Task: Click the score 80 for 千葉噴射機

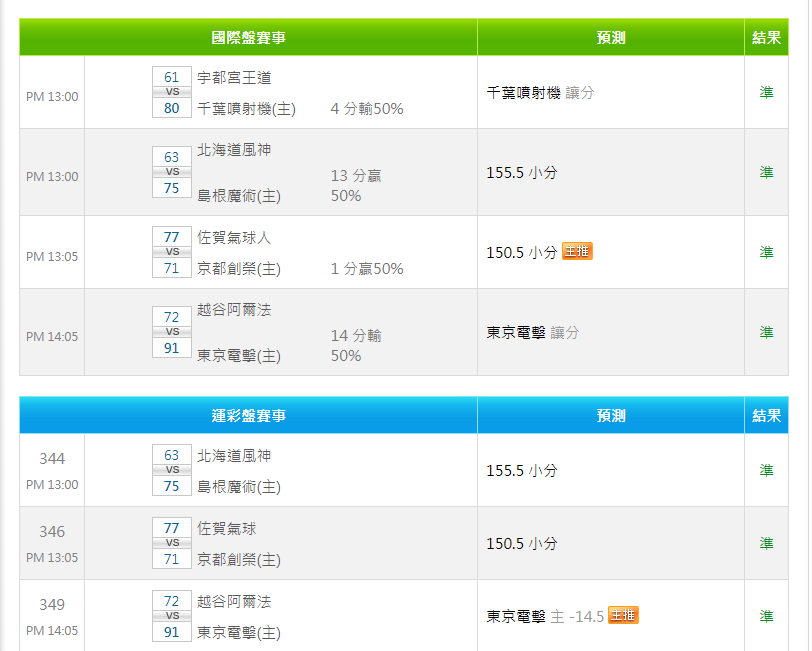Action: tap(172, 108)
